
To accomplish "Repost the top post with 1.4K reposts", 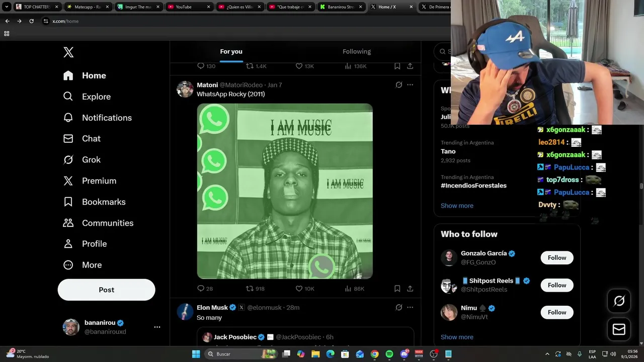I will coord(250,66).
